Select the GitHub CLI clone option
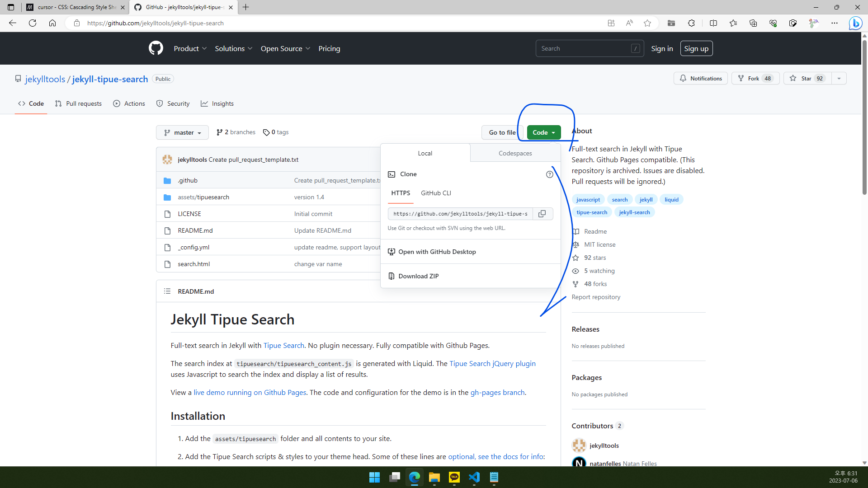 pos(436,193)
